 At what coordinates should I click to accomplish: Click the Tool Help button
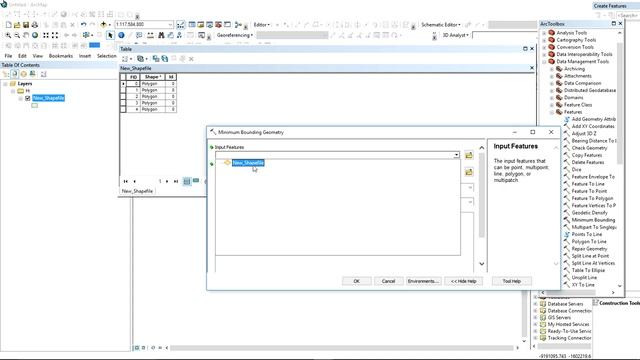(511, 281)
